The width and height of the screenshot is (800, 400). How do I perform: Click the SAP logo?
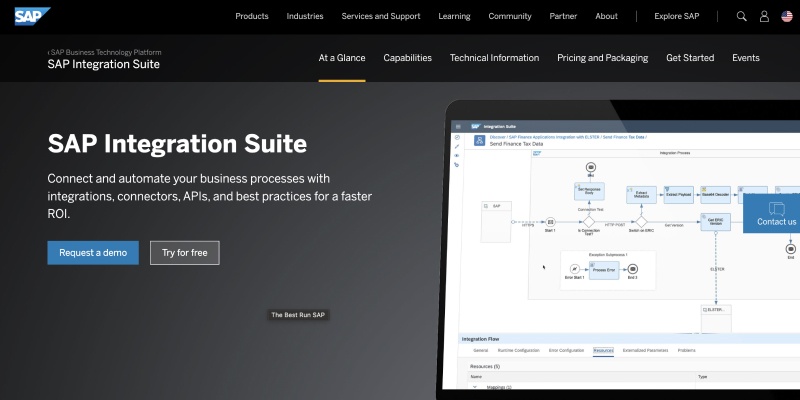pos(32,16)
